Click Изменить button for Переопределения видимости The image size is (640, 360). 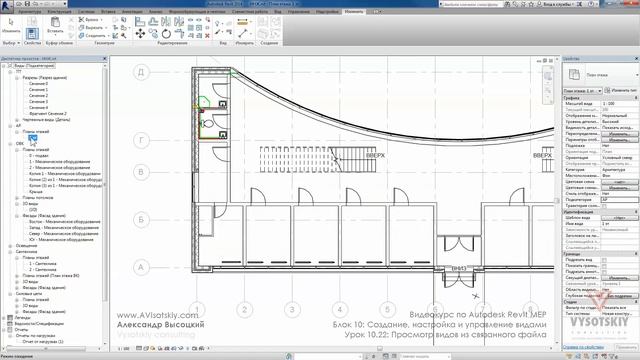pyautogui.click(x=619, y=133)
